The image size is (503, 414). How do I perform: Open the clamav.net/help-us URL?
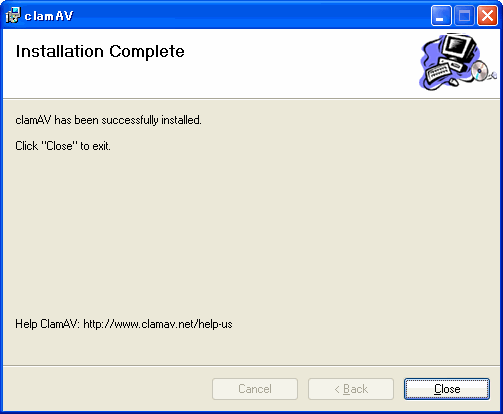click(158, 324)
